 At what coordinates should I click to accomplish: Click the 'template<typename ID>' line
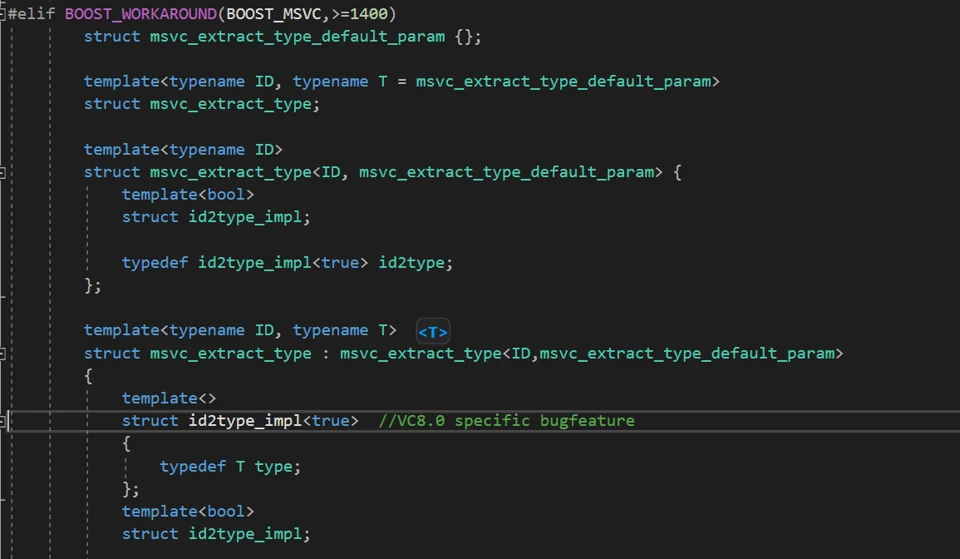coord(183,149)
